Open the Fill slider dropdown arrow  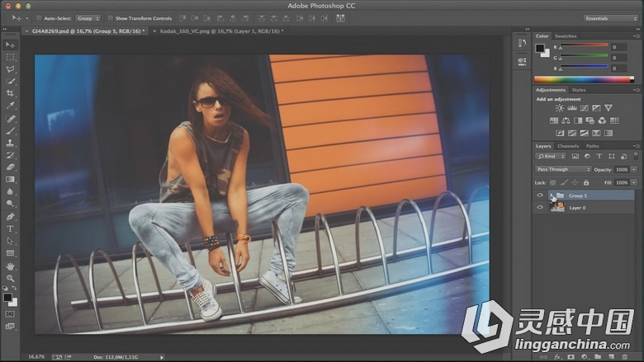click(634, 182)
